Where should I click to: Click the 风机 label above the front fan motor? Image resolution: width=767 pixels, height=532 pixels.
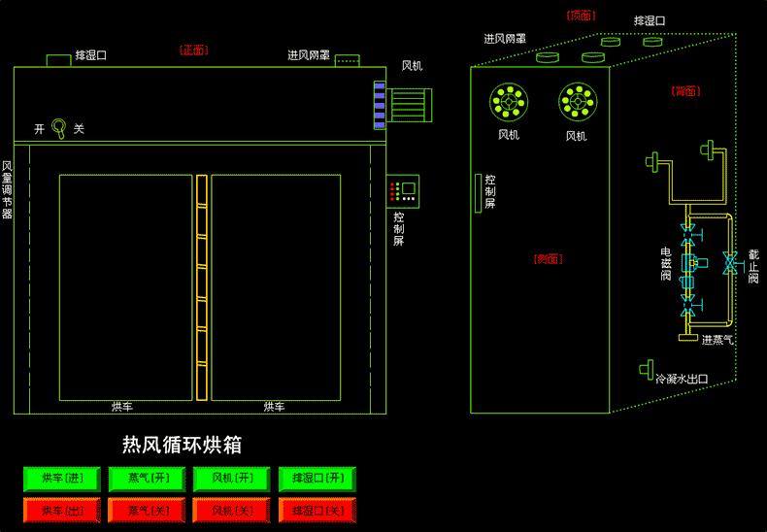[x=412, y=65]
